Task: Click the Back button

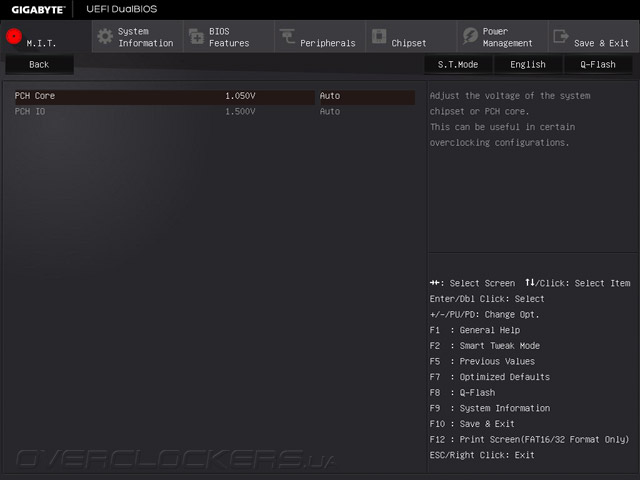Action: 39,64
